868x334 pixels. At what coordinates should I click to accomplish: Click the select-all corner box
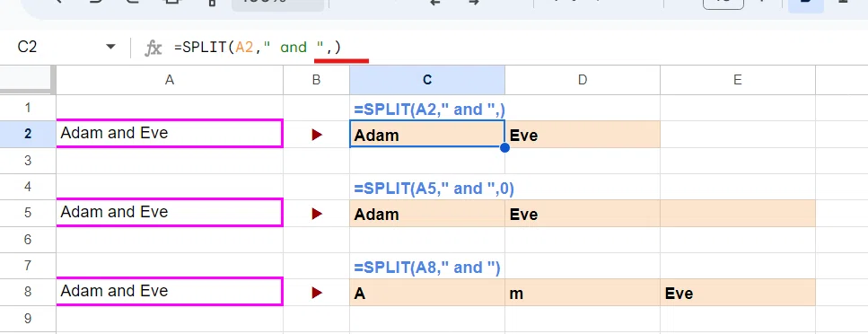pos(28,80)
